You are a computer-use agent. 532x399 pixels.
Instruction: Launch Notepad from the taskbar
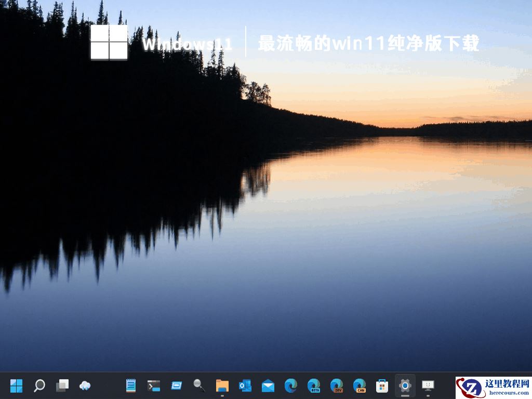point(130,387)
